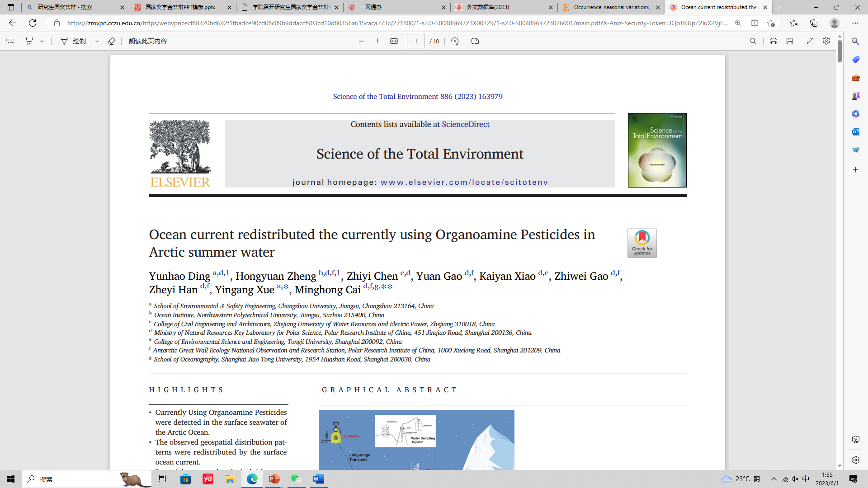The image size is (868, 488).
Task: Click the page number input field
Action: tap(415, 41)
